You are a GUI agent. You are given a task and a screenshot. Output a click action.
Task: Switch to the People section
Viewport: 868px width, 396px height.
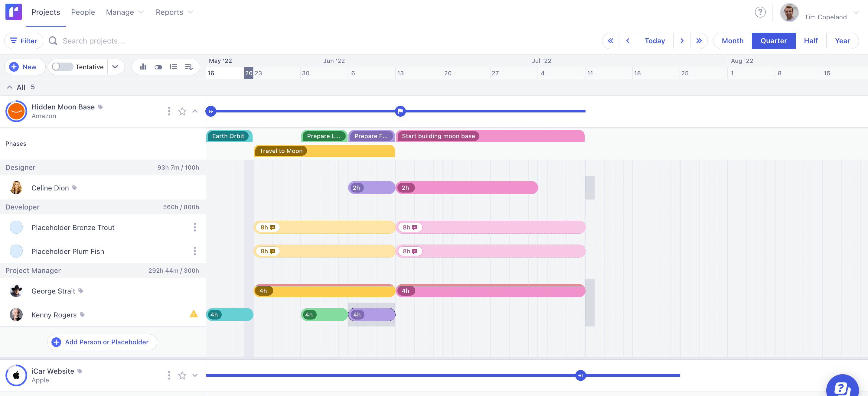pyautogui.click(x=83, y=12)
